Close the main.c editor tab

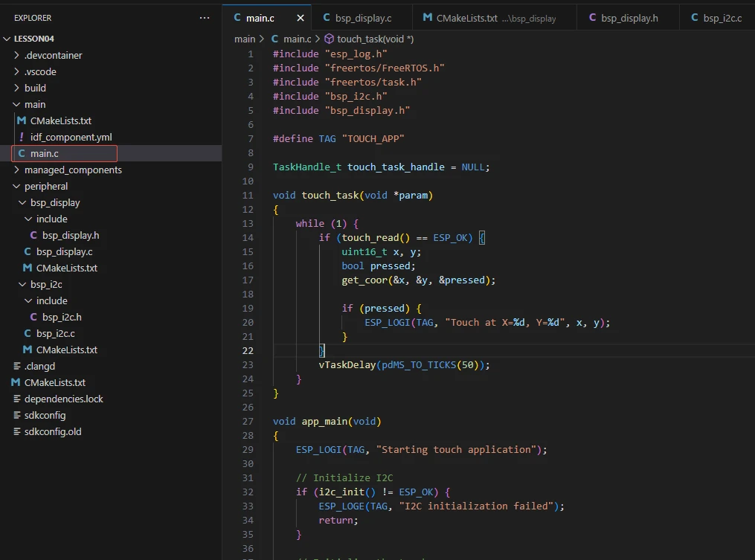point(301,18)
